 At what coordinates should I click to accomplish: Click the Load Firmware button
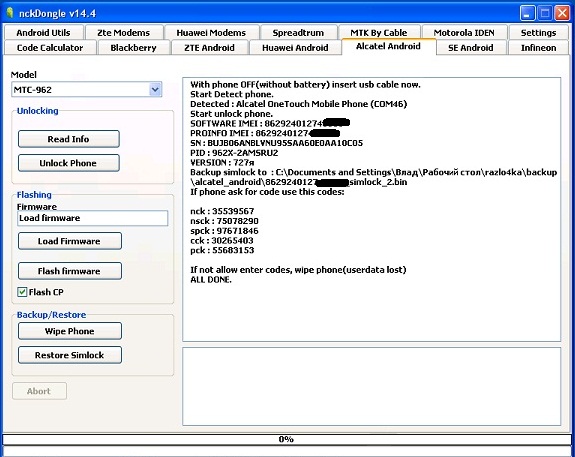70,241
